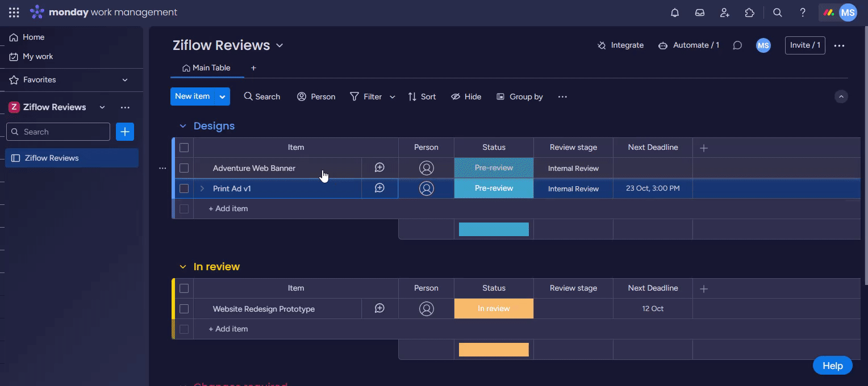Change Website Redesign Prototype In review status

494,309
